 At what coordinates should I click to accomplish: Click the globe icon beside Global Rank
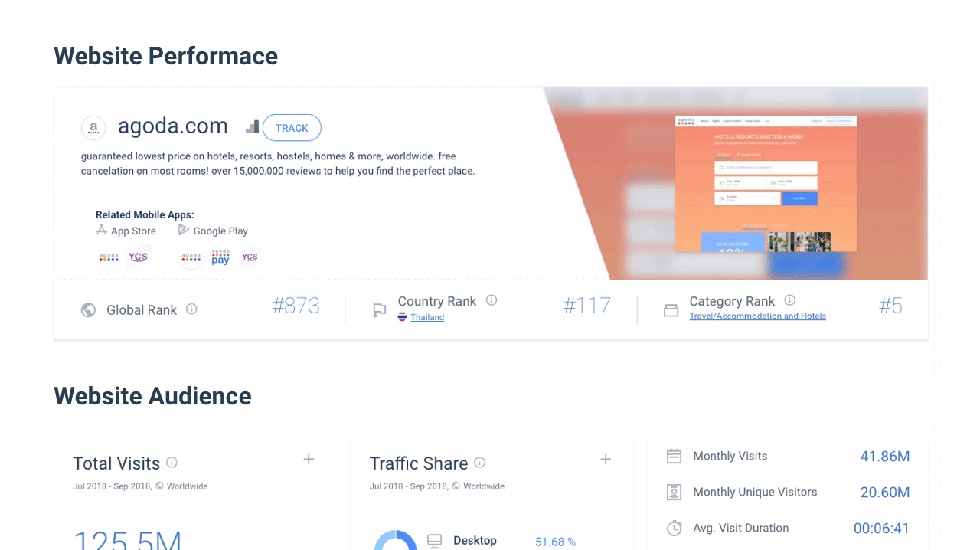point(88,309)
